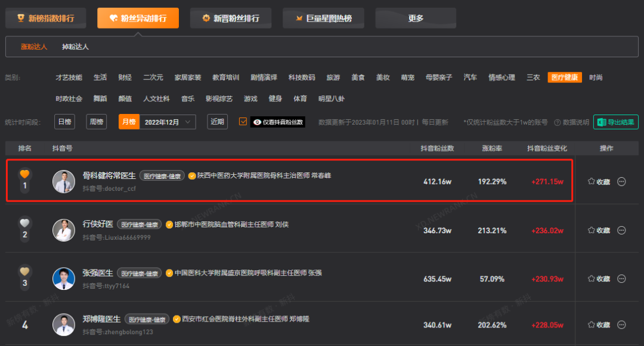Filter by category 财经
This screenshot has height=346, width=644.
125,78
